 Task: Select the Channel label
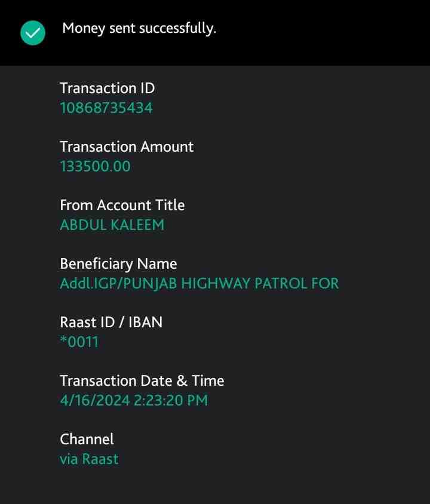pyautogui.click(x=87, y=440)
